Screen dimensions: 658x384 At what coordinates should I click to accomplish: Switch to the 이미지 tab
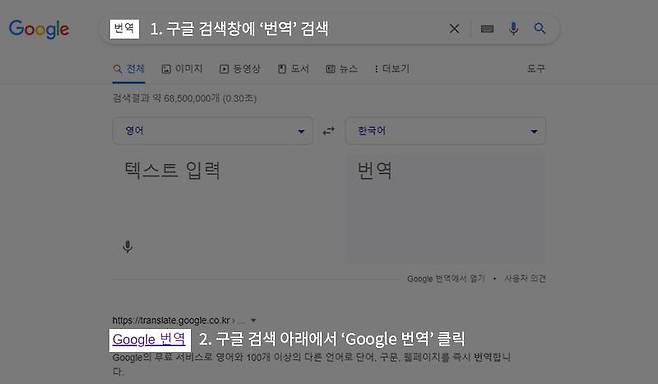click(182, 69)
